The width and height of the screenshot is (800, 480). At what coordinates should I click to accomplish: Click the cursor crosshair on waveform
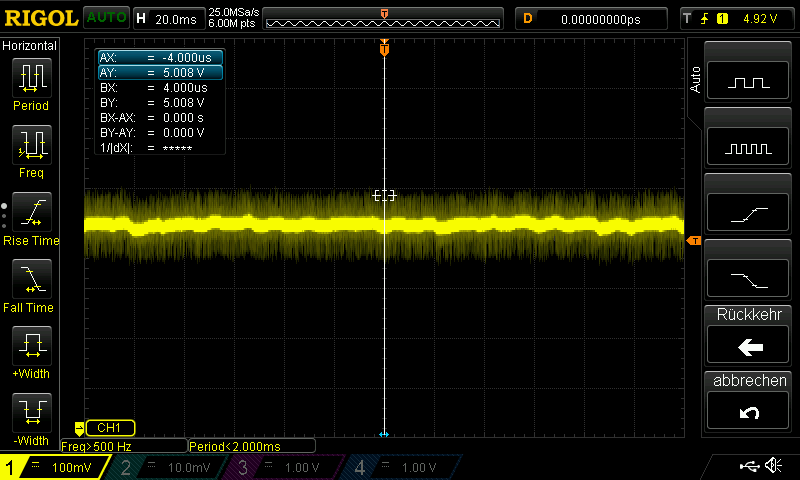(x=384, y=195)
